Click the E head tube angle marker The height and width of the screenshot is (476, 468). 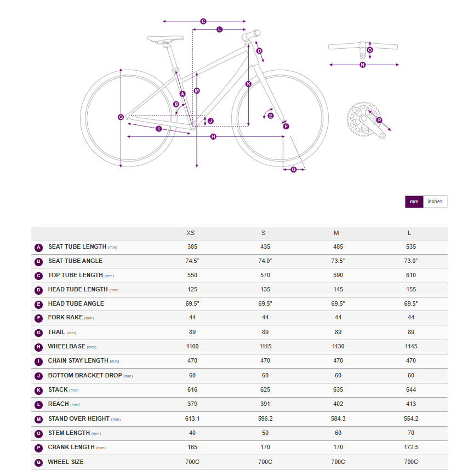tap(270, 116)
